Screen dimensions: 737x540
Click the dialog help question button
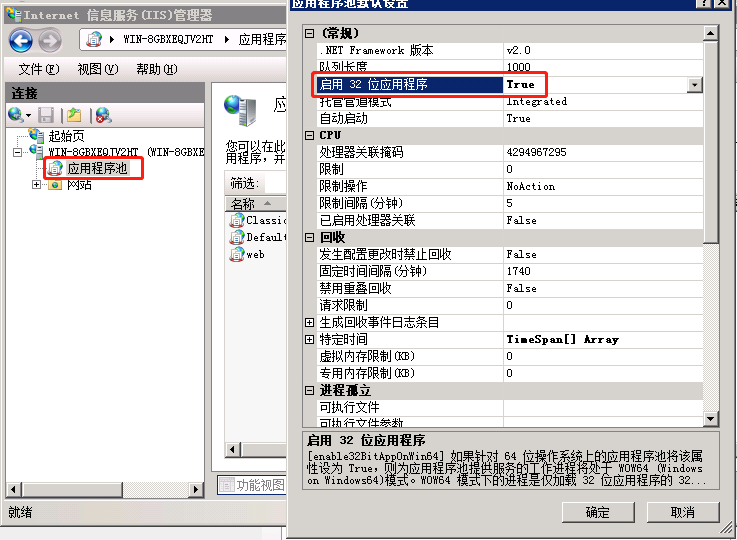coord(704,3)
